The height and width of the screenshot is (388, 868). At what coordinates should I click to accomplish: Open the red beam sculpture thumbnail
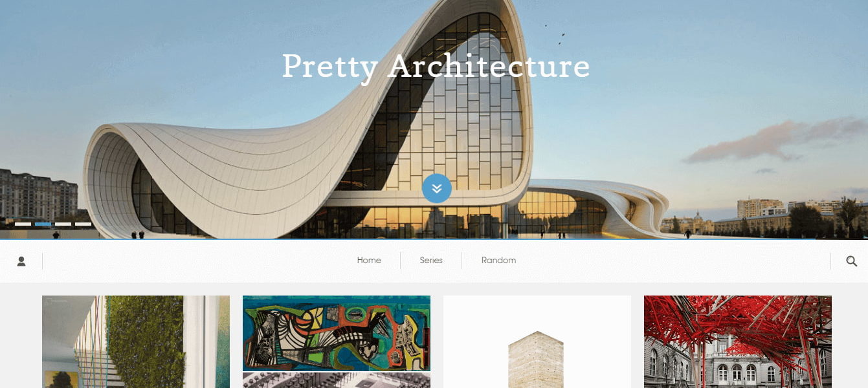click(738, 341)
